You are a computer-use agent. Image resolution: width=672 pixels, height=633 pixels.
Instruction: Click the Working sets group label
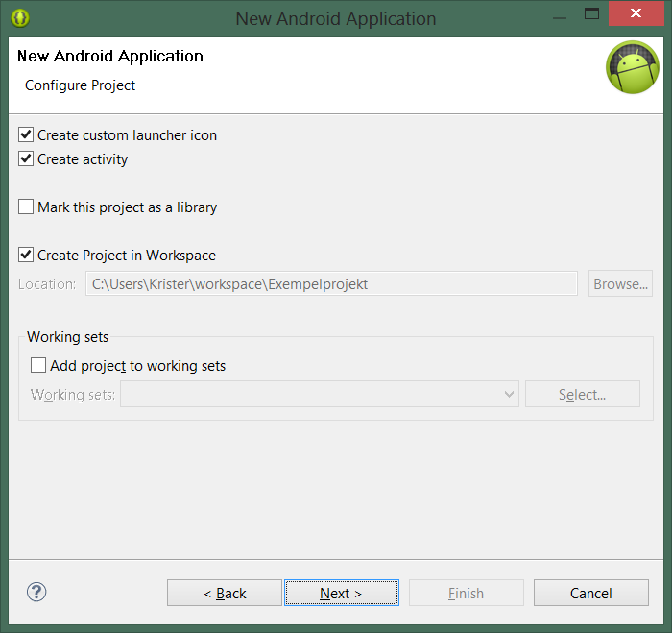point(68,337)
